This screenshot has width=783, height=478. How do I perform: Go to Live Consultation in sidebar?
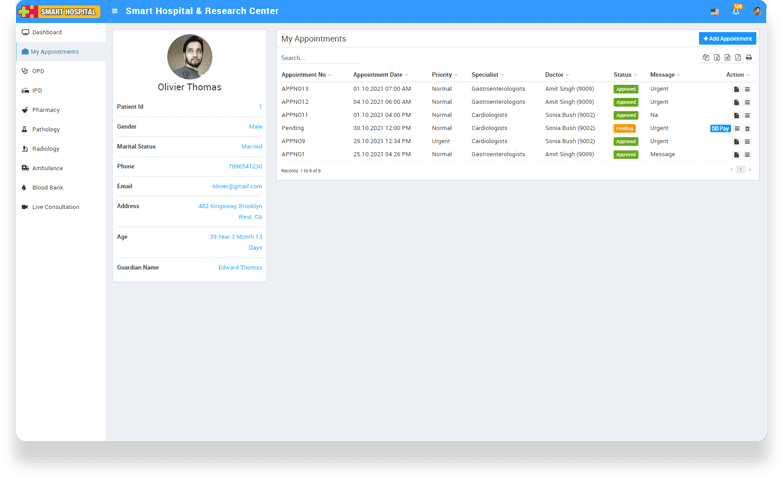(55, 207)
